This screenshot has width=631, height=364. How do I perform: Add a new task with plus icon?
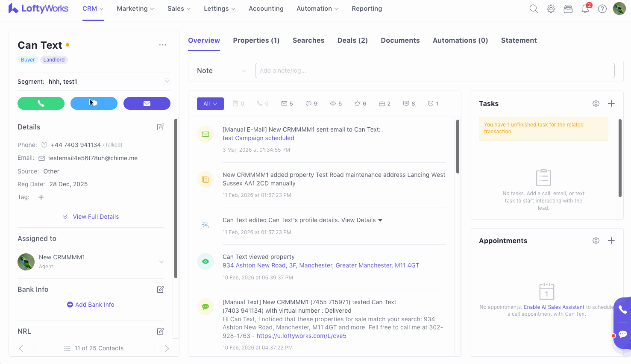pyautogui.click(x=611, y=103)
